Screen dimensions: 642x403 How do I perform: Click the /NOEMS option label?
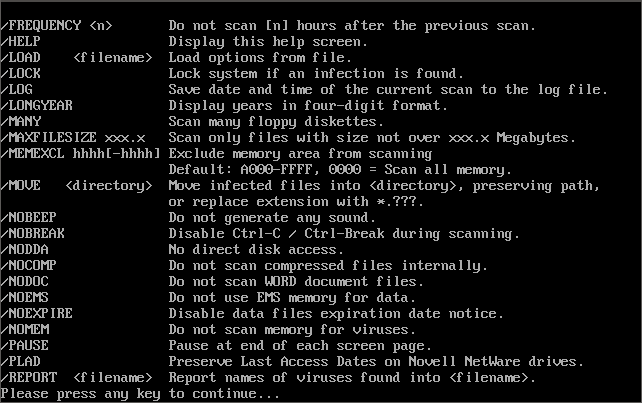pos(24,297)
